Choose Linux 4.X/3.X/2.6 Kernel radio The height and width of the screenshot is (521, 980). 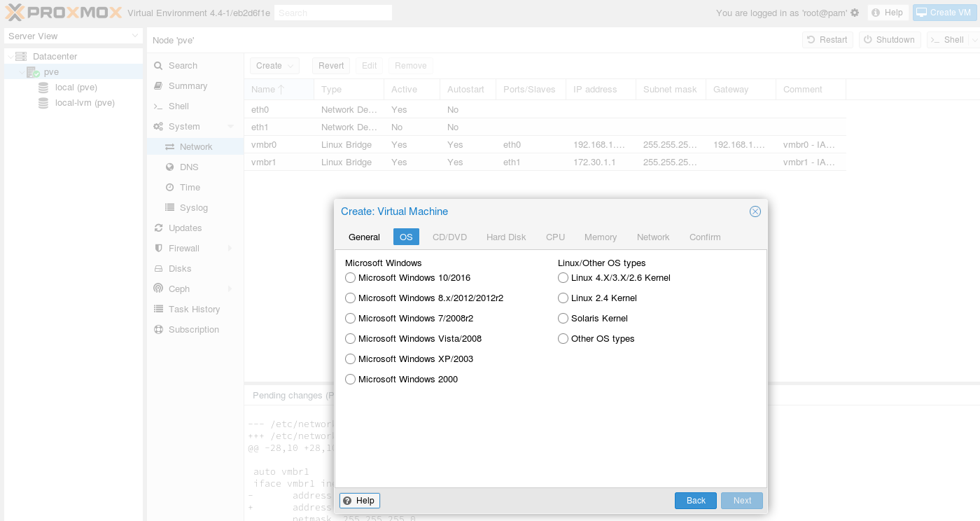click(x=563, y=278)
